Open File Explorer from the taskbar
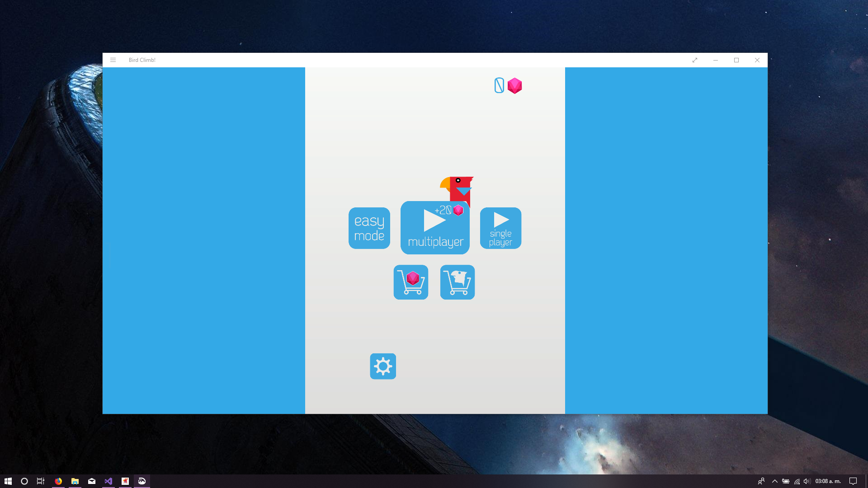This screenshot has width=868, height=488. pyautogui.click(x=75, y=481)
